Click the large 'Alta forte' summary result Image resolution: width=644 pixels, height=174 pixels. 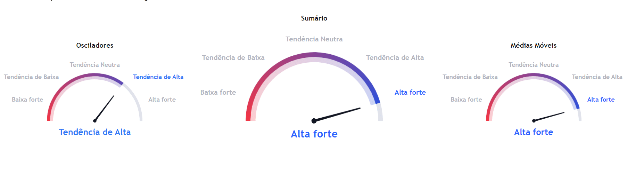[x=314, y=134]
